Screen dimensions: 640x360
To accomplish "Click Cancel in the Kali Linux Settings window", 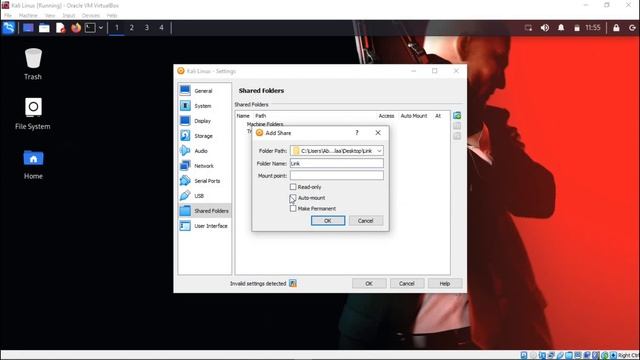I will pyautogui.click(x=407, y=283).
